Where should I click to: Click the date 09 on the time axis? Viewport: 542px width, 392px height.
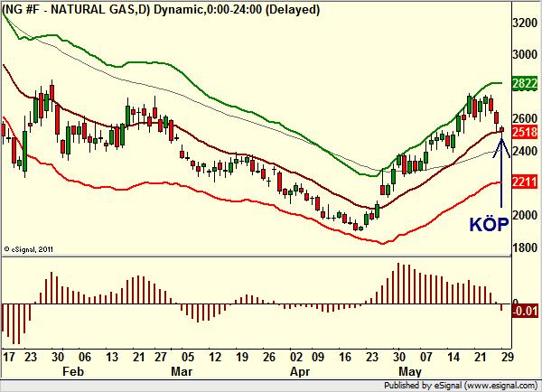[318, 357]
